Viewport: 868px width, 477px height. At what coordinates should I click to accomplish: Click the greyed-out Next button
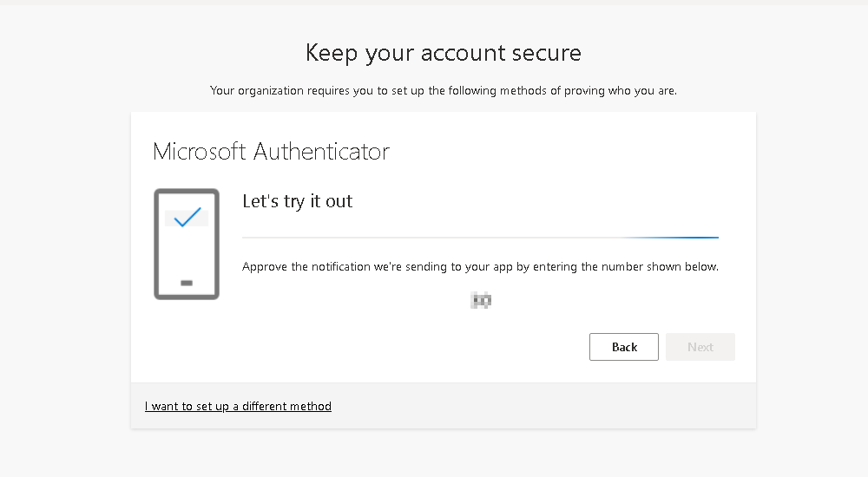pos(700,347)
